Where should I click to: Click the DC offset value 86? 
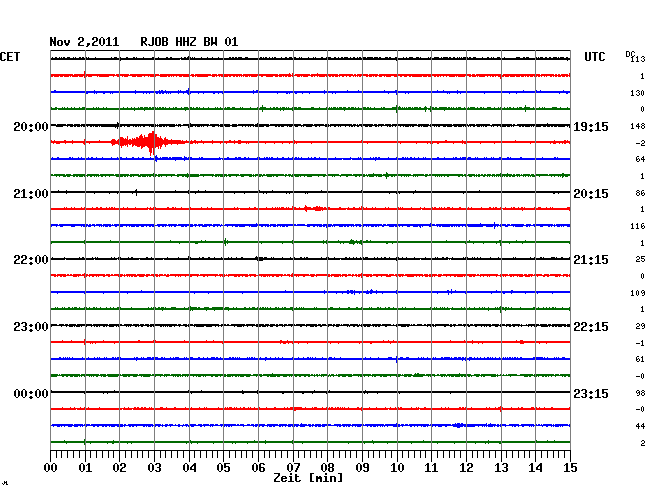(x=640, y=193)
